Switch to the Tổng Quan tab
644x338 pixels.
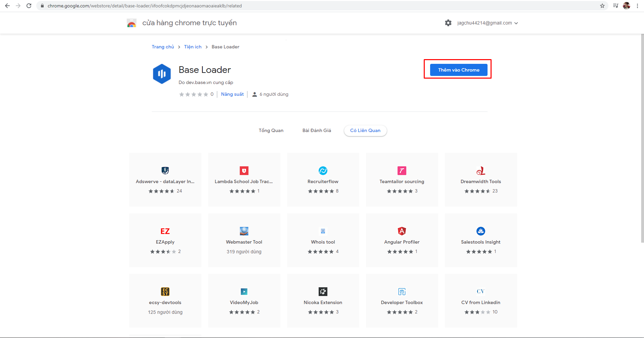click(x=271, y=130)
